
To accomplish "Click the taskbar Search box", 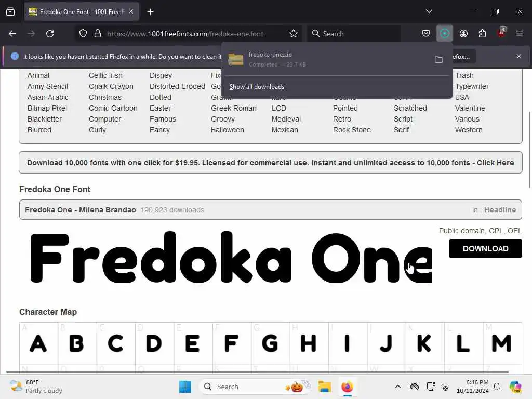I will [255, 387].
